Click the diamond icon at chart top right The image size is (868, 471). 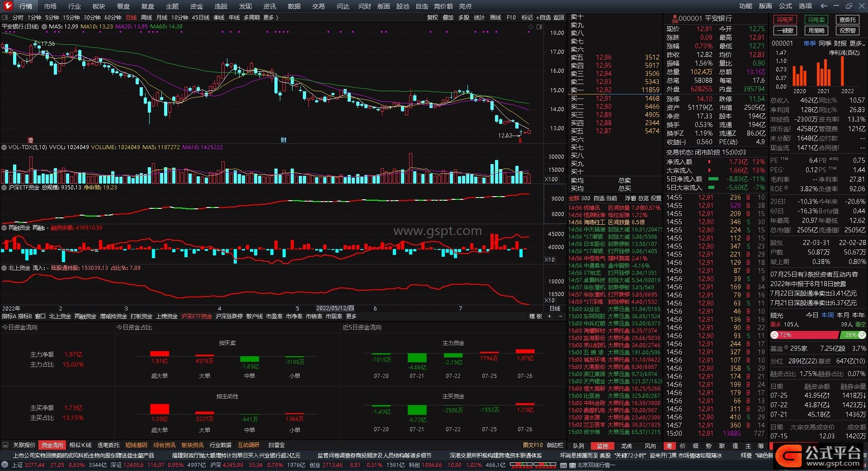click(x=531, y=27)
